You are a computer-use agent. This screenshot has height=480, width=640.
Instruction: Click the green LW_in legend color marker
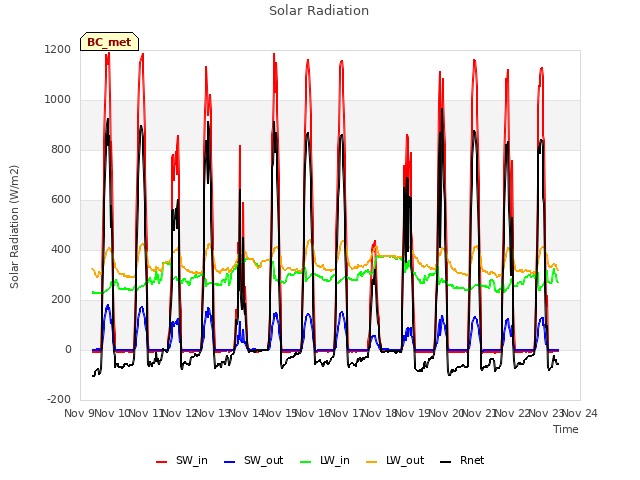[306, 462]
